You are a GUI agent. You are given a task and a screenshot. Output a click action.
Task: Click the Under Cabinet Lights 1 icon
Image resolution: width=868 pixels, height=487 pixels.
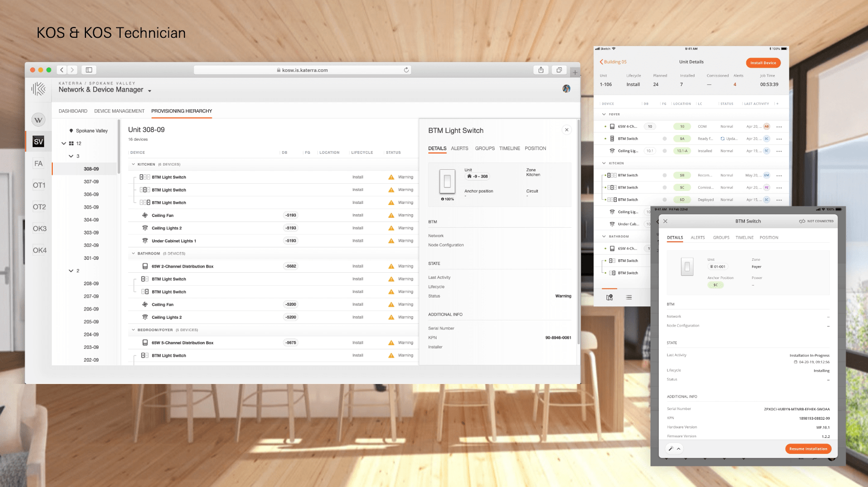(x=145, y=241)
